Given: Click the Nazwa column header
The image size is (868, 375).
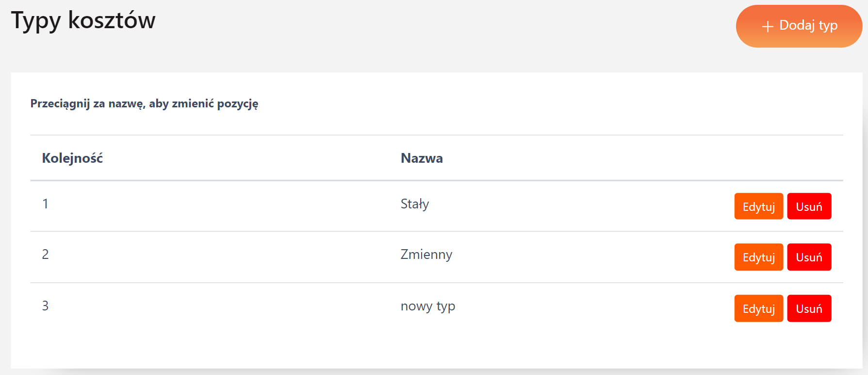Looking at the screenshot, I should (422, 158).
